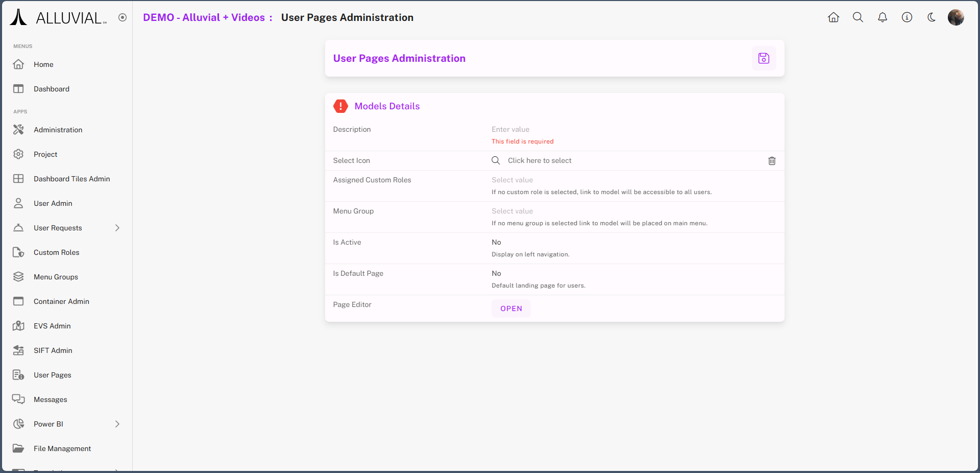Open the notifications bell
Screen dimensions: 980x473
[x=882, y=17]
